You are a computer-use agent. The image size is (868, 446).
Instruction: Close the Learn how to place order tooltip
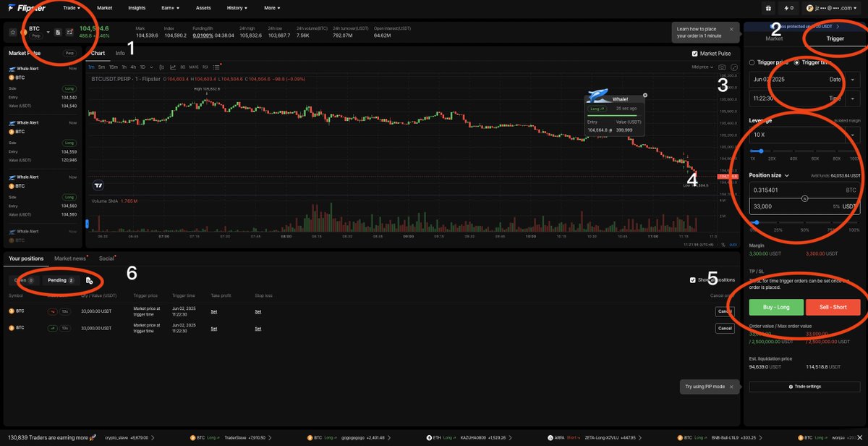click(x=731, y=29)
